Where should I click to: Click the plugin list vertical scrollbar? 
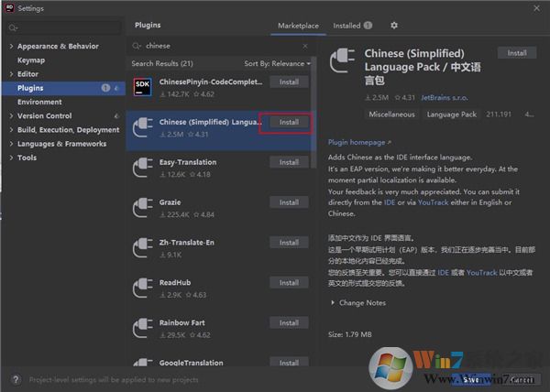click(313, 112)
